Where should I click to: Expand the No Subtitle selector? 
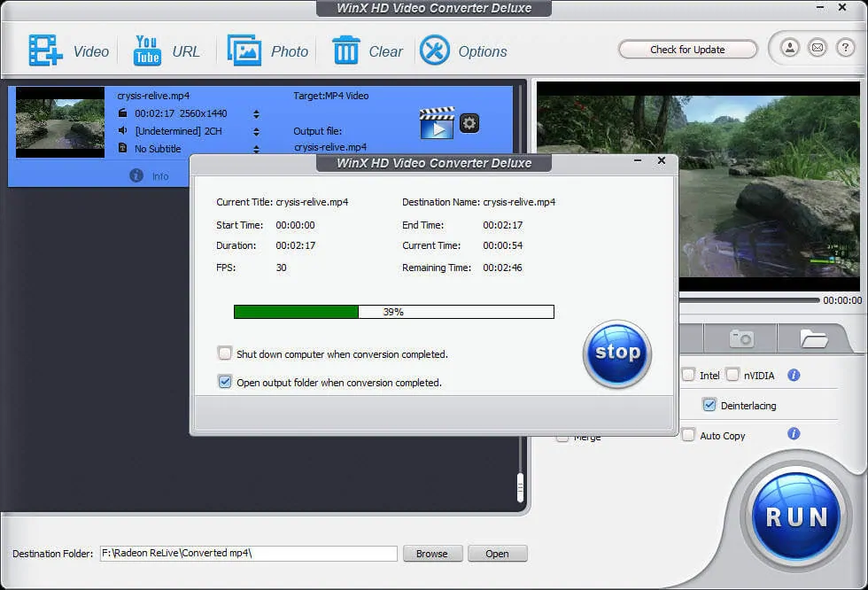coord(256,149)
